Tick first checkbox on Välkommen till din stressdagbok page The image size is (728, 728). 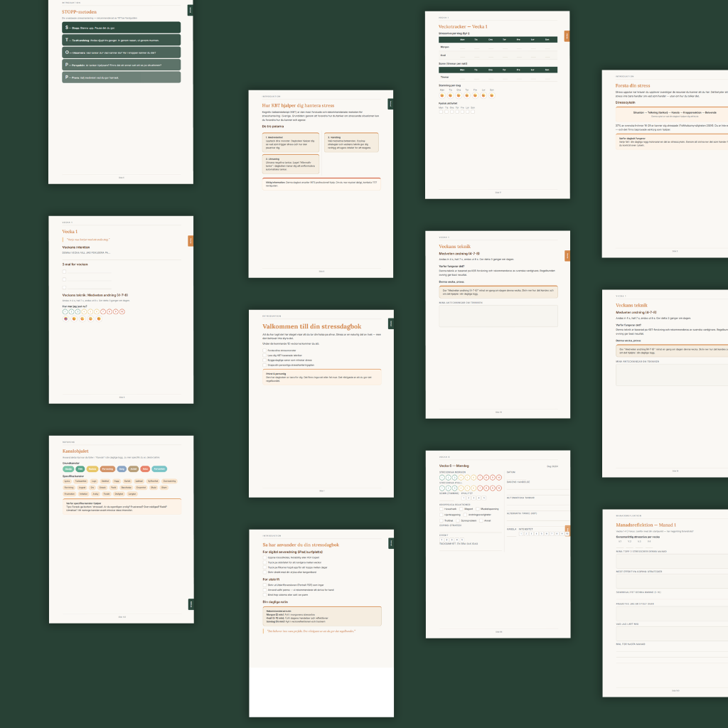point(264,350)
